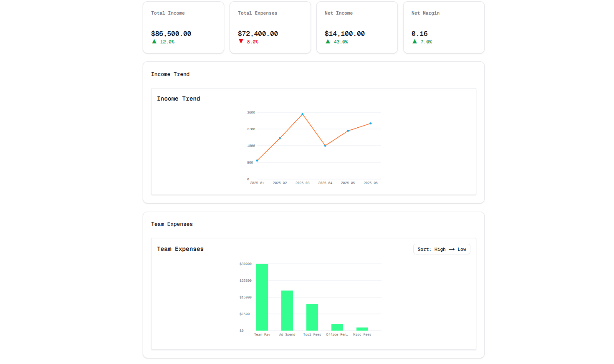The width and height of the screenshot is (614, 364).
Task: Select the 2025-01 data point on the line chart
Action: 257,160
